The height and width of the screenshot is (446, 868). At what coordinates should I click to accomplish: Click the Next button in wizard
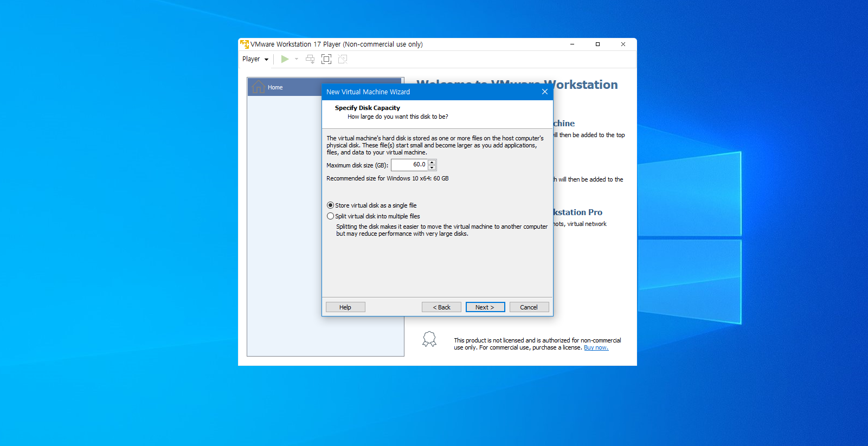pyautogui.click(x=485, y=307)
